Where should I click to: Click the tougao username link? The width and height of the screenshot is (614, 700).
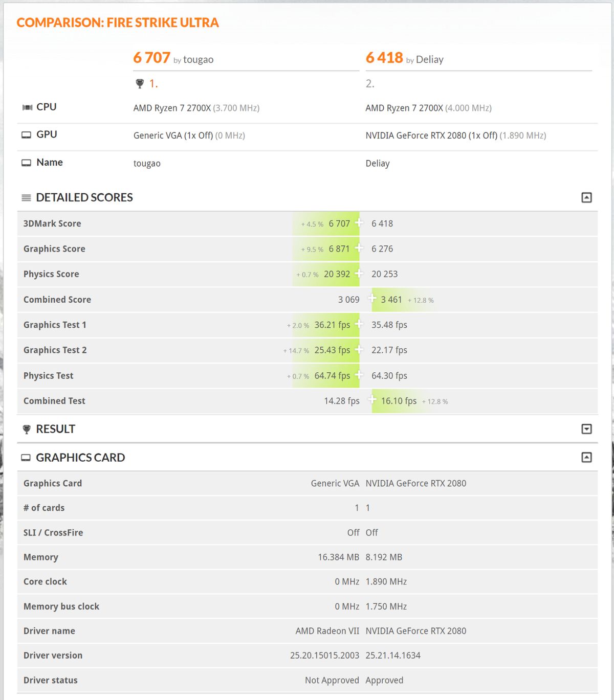pyautogui.click(x=198, y=59)
